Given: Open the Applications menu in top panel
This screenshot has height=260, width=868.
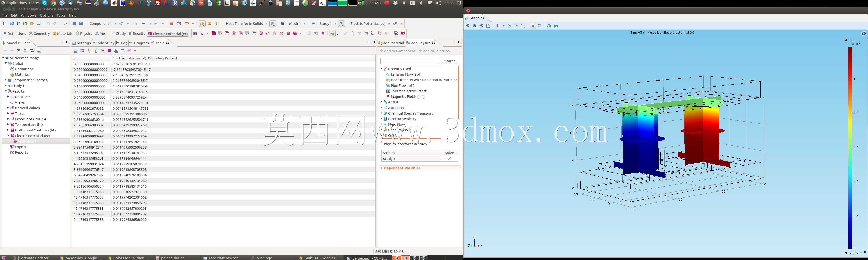Looking at the screenshot, I should pos(14,3).
